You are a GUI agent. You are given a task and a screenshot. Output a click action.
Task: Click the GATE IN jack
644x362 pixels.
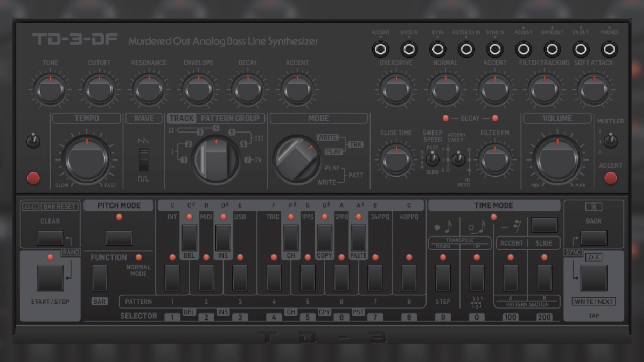tap(409, 49)
